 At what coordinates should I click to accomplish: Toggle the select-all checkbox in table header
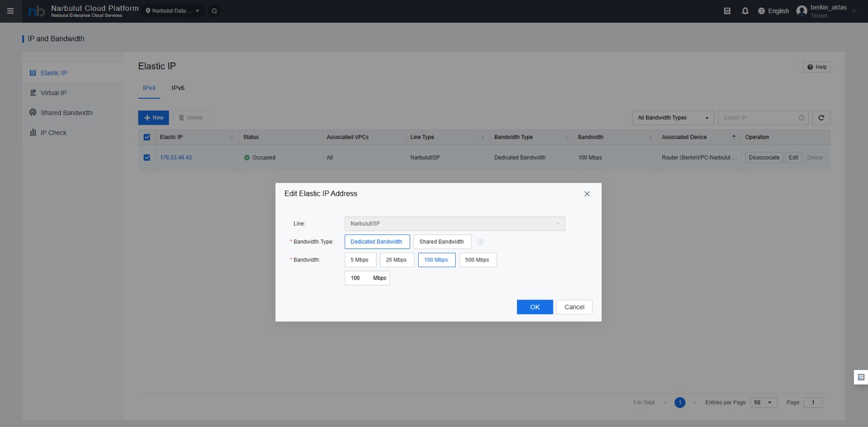tap(146, 137)
